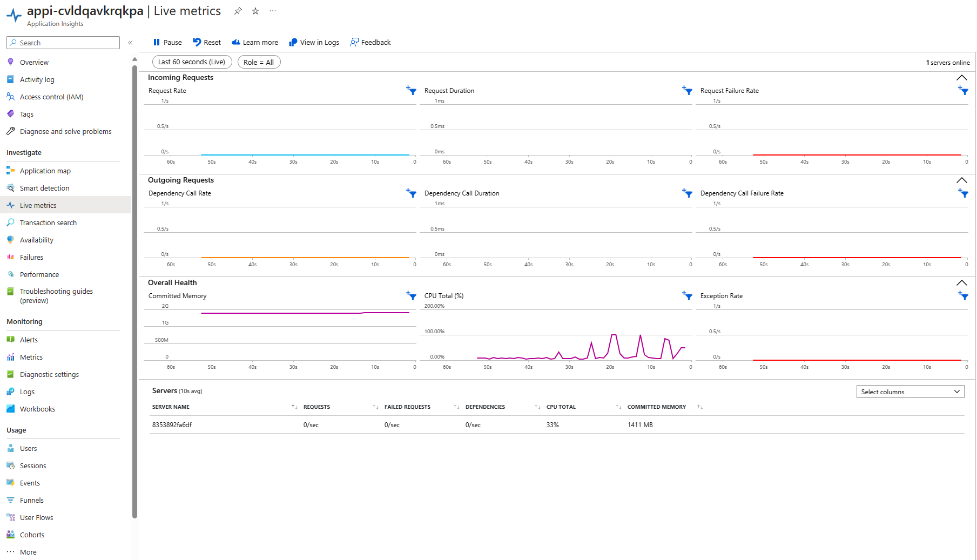Image resolution: width=977 pixels, height=560 pixels.
Task: Open the Feedback panel
Action: coord(370,42)
